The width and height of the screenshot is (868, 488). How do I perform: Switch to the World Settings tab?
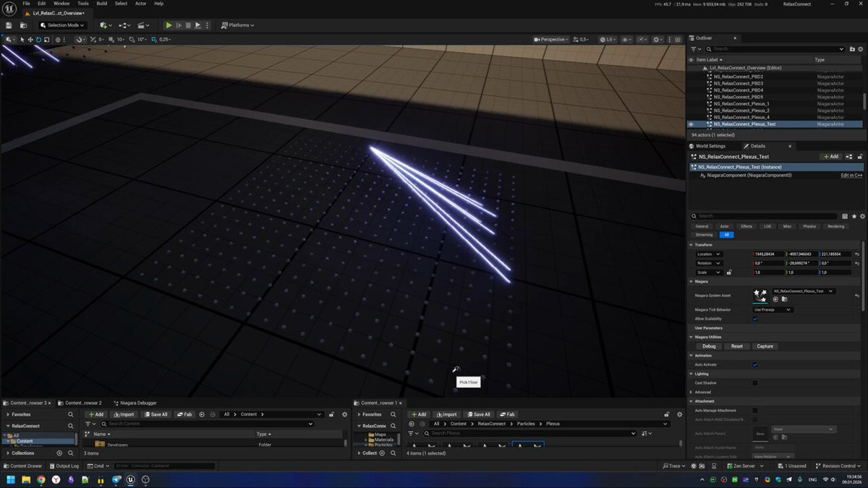pyautogui.click(x=710, y=146)
